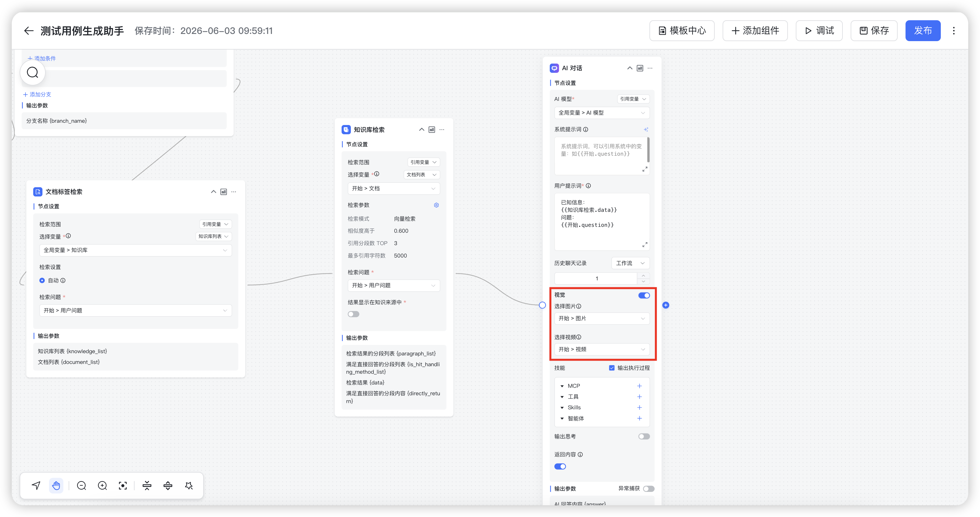
Task: Expand the 用户提示词 editor fullscreen icon
Action: [645, 244]
